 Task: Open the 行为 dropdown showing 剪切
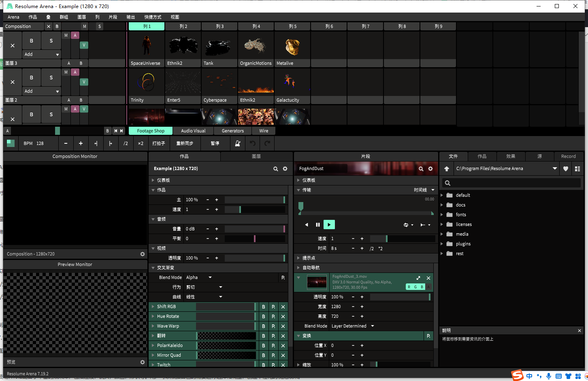pos(204,287)
